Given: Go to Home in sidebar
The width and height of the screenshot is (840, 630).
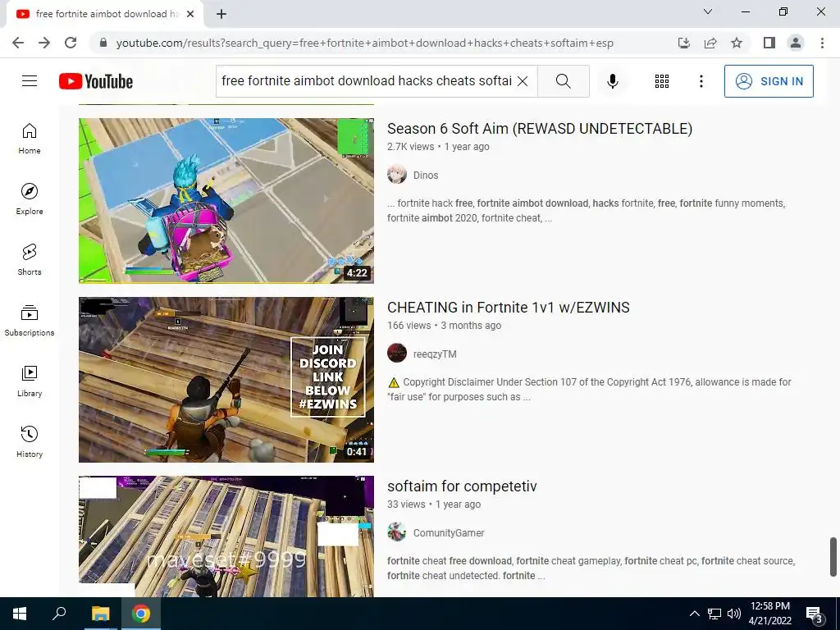Looking at the screenshot, I should 30,139.
